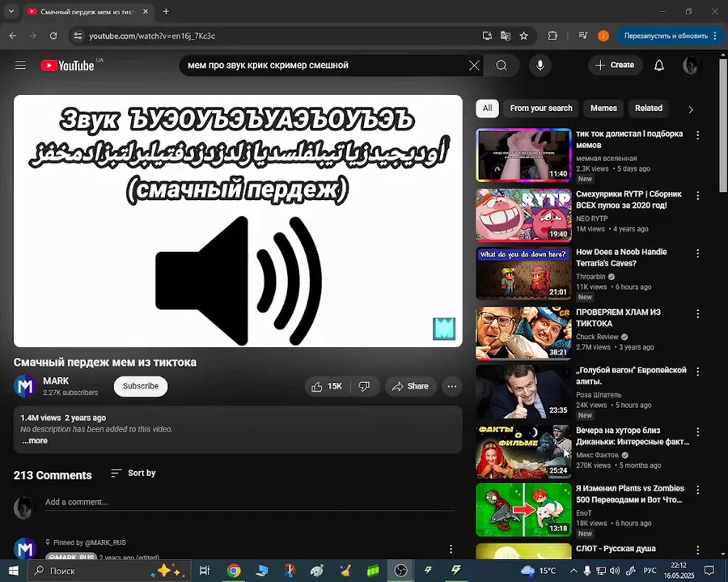
Task: Switch to OBS Studio on the taskbar
Action: (400, 571)
